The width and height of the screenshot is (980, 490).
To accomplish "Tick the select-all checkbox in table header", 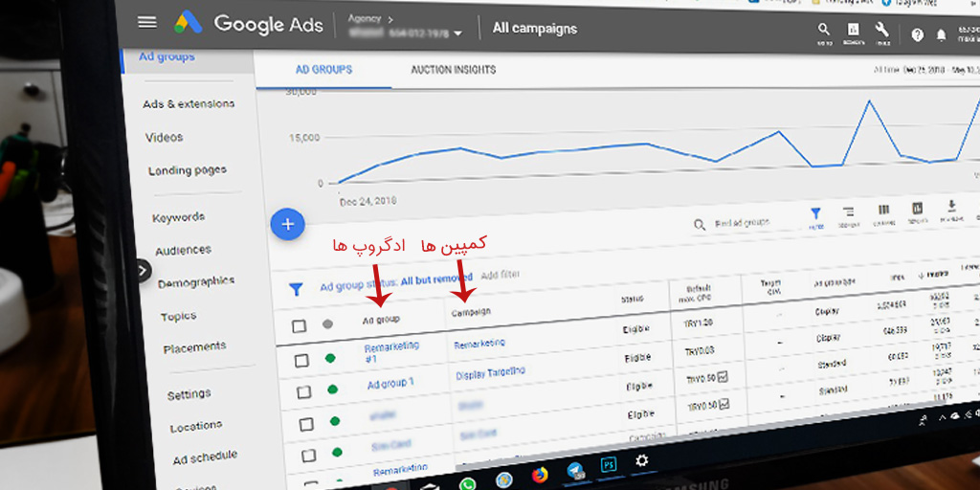I will pos(299,325).
